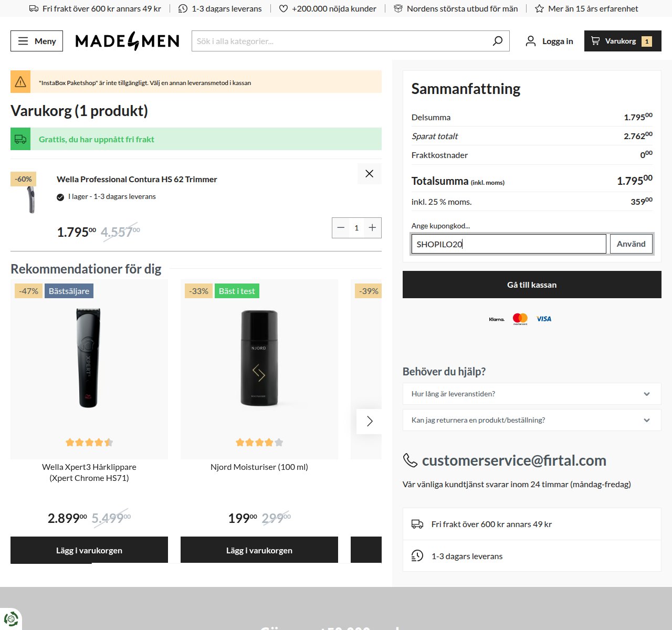Click the Njord Moisturiser (100 ml) title
The image size is (672, 630).
coord(259,467)
